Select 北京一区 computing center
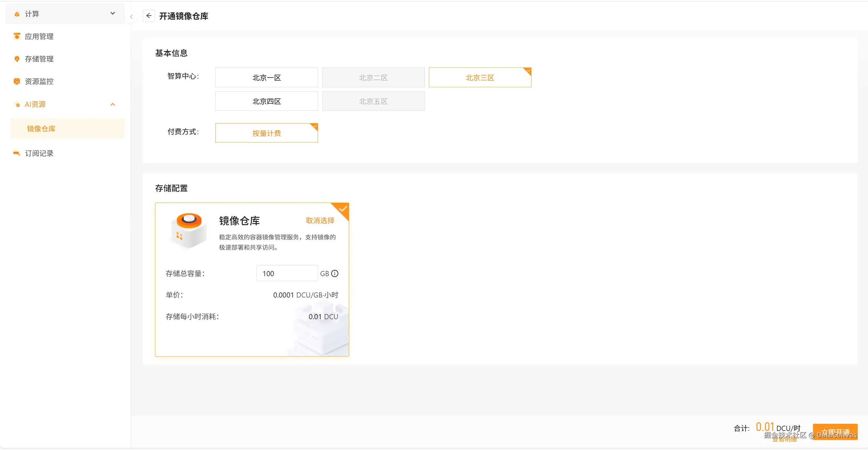This screenshot has width=868, height=450. click(x=266, y=78)
